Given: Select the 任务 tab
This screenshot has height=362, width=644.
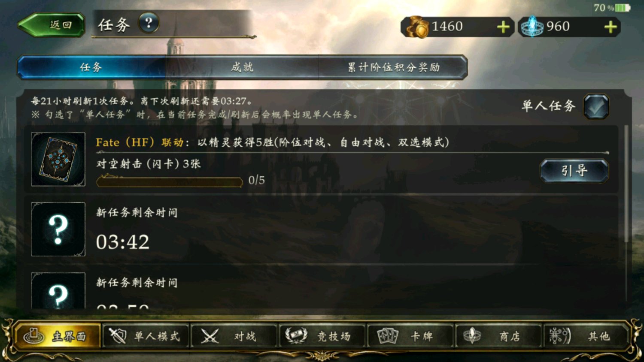Looking at the screenshot, I should pos(91,67).
